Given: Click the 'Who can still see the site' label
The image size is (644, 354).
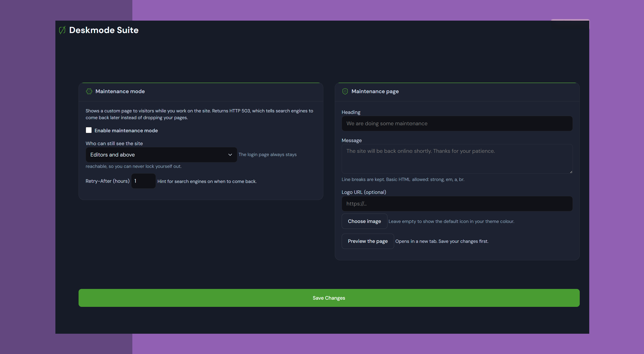Looking at the screenshot, I should coord(114,144).
